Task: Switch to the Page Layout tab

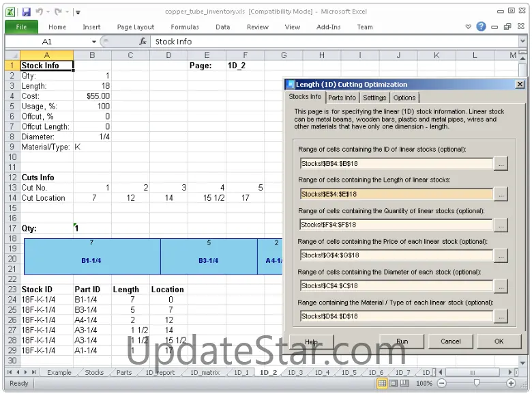Action: click(x=135, y=27)
